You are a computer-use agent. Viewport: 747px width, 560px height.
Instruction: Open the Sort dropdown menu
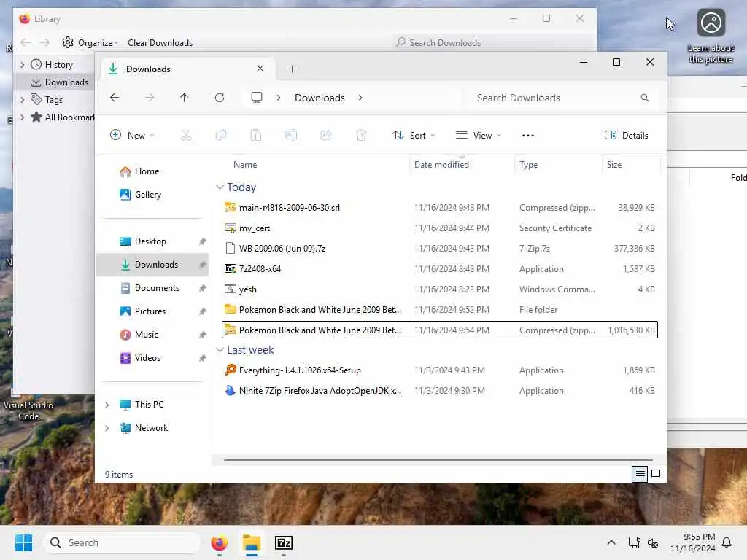tap(414, 135)
